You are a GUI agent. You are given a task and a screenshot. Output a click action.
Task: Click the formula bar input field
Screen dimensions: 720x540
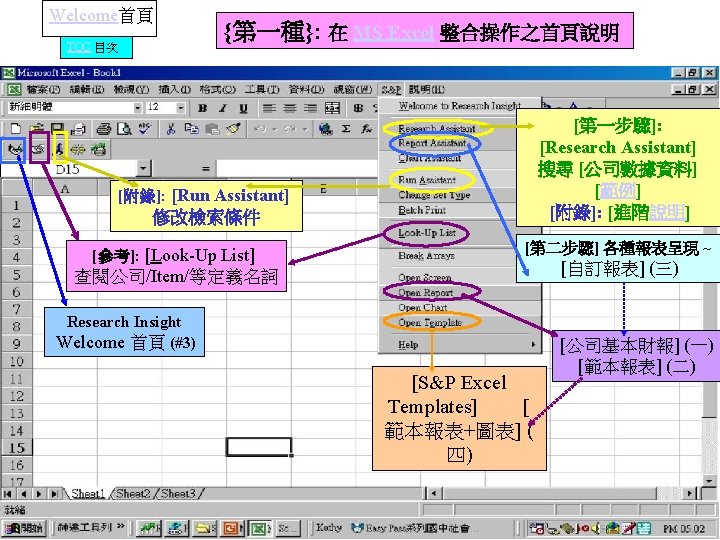coord(298,169)
